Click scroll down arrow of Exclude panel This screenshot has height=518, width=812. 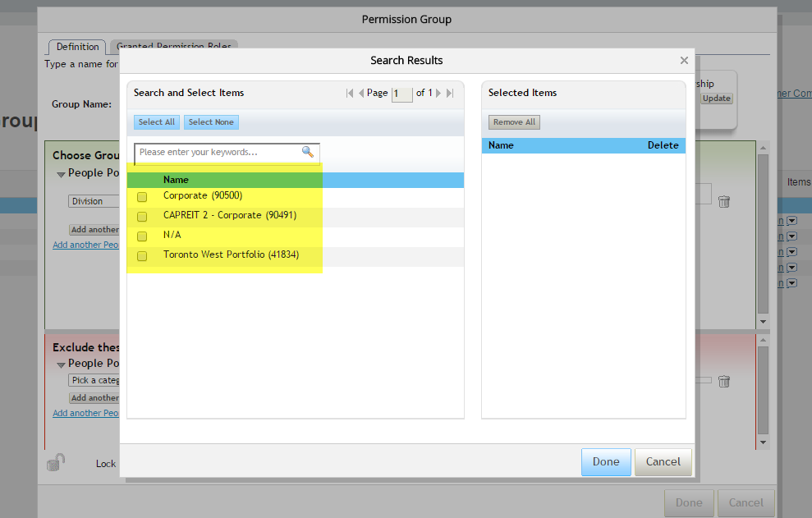point(763,442)
